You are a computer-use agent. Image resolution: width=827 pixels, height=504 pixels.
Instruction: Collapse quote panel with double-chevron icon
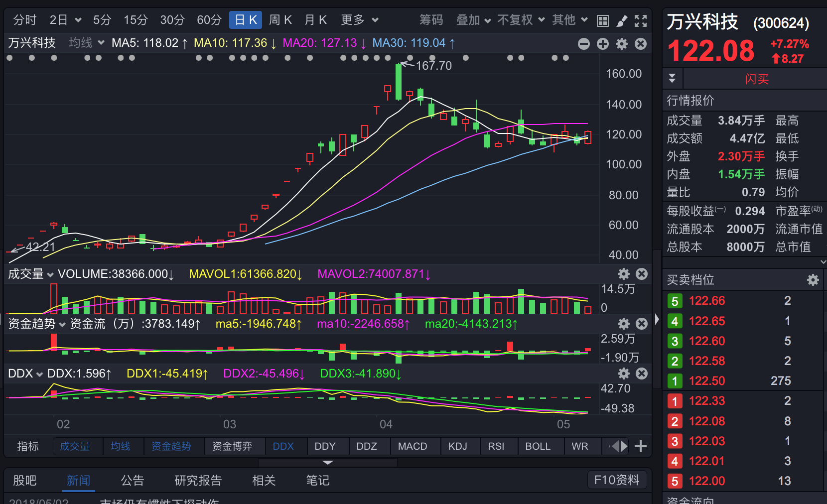pos(672,78)
